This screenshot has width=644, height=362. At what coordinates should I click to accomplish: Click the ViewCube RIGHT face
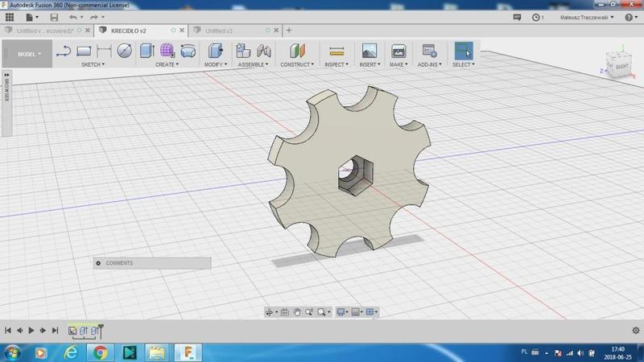[x=621, y=68]
